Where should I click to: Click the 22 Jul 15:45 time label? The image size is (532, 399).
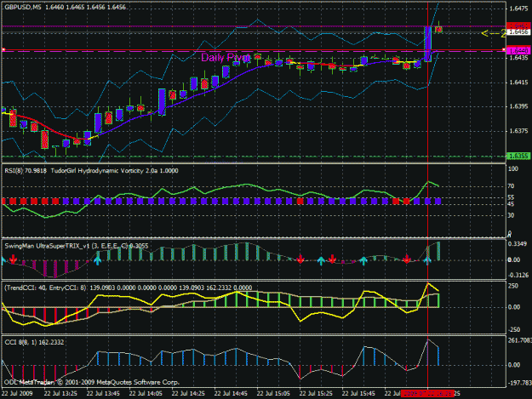click(358, 394)
